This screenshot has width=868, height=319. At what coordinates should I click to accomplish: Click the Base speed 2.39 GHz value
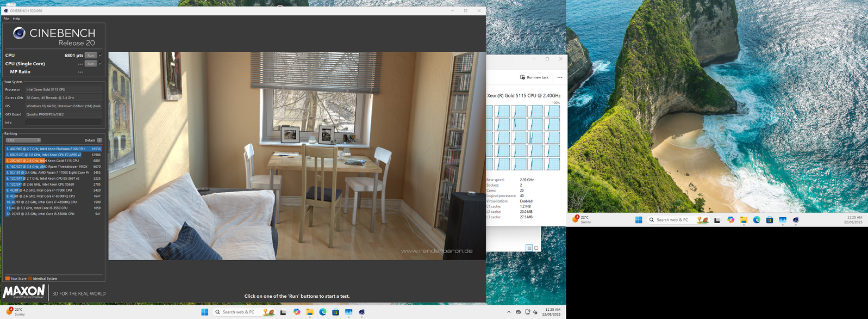(x=527, y=180)
